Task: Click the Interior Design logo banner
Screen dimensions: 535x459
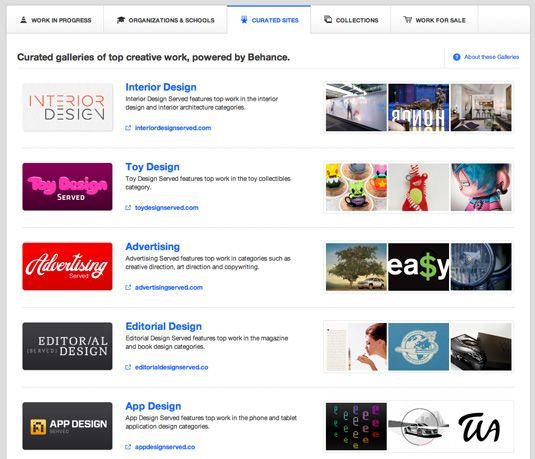Action: (68, 107)
